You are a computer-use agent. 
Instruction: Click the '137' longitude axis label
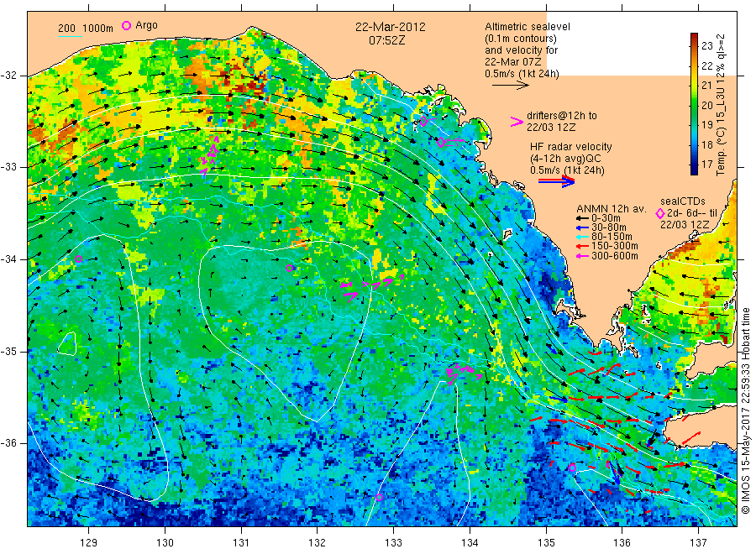coord(698,543)
